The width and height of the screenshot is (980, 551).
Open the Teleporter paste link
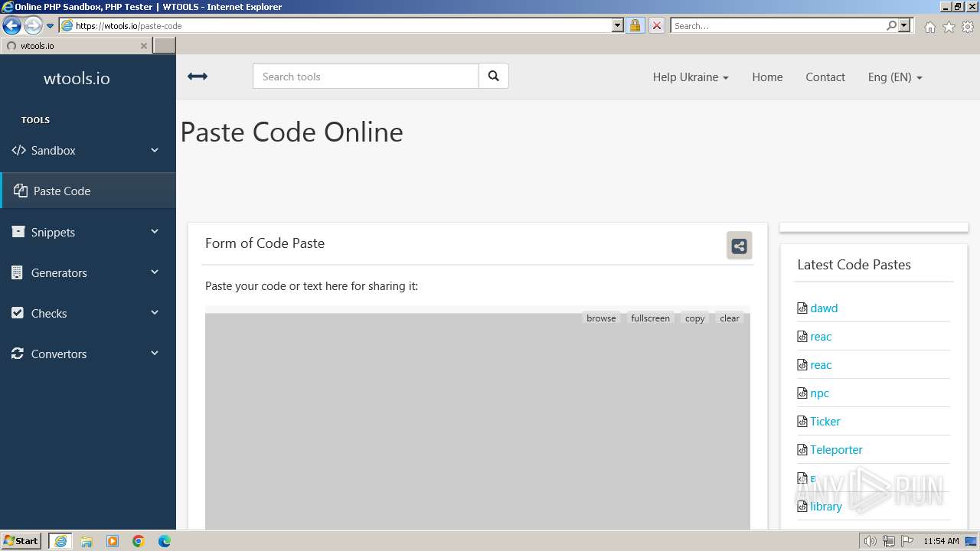(x=836, y=450)
